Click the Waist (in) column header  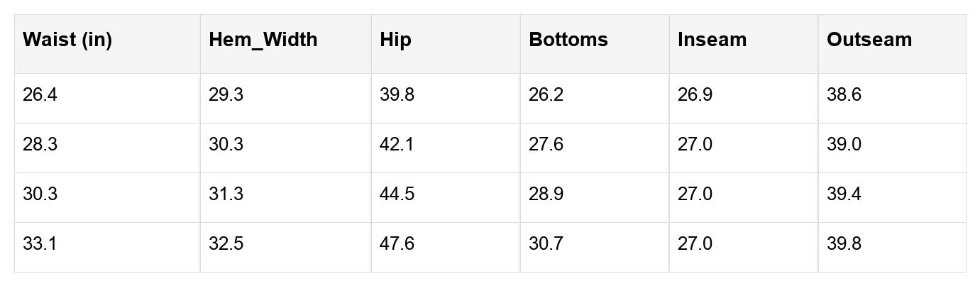point(67,40)
